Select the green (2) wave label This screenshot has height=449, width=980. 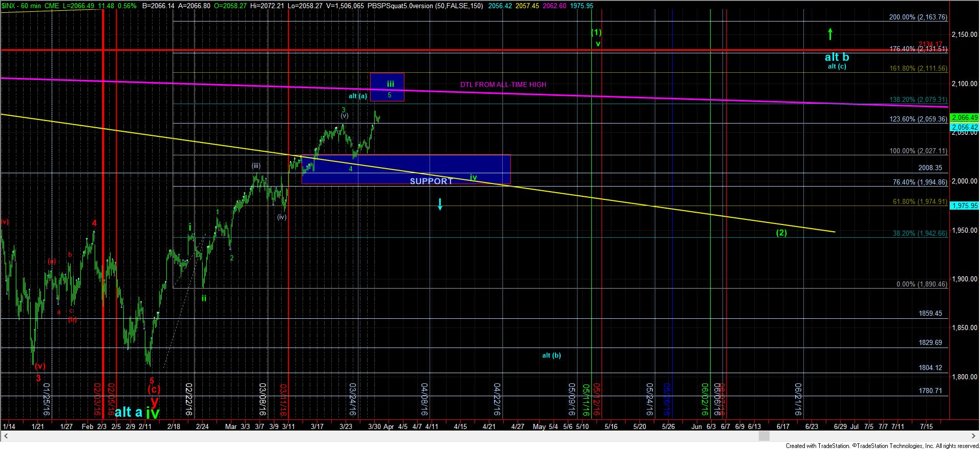(781, 232)
